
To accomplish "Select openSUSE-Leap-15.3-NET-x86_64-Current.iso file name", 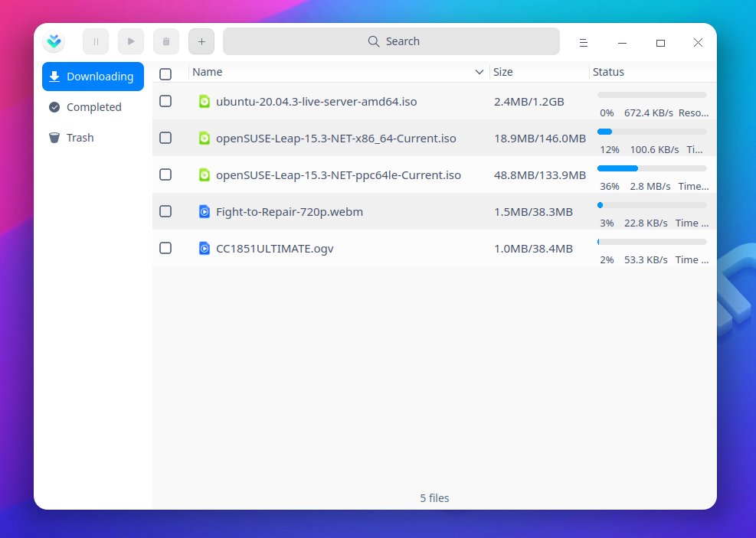I will click(336, 139).
